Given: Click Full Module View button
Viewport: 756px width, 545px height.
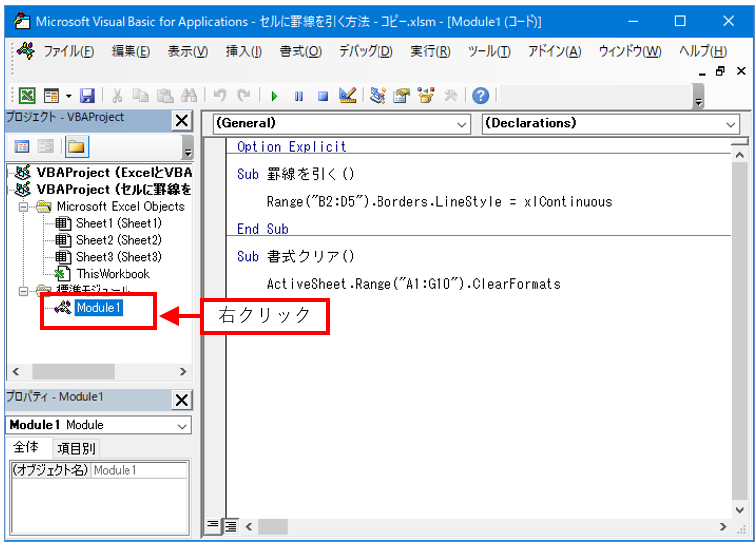Looking at the screenshot, I should tap(231, 526).
